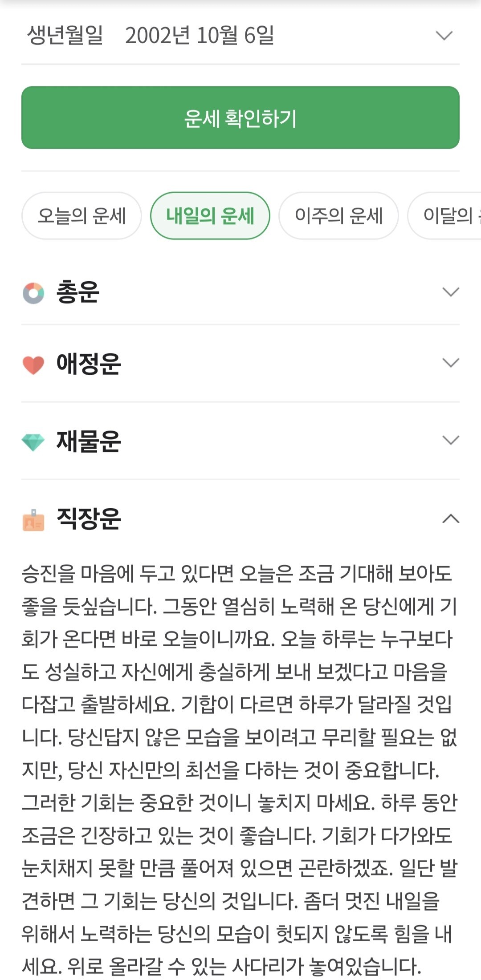Image resolution: width=481 pixels, height=980 pixels.
Task: Expand the 총운 section chevron
Action: pos(450,292)
